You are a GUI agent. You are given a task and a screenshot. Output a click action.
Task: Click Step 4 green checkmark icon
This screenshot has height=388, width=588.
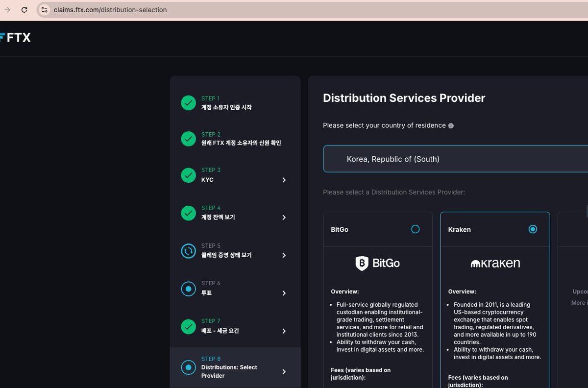coord(188,213)
